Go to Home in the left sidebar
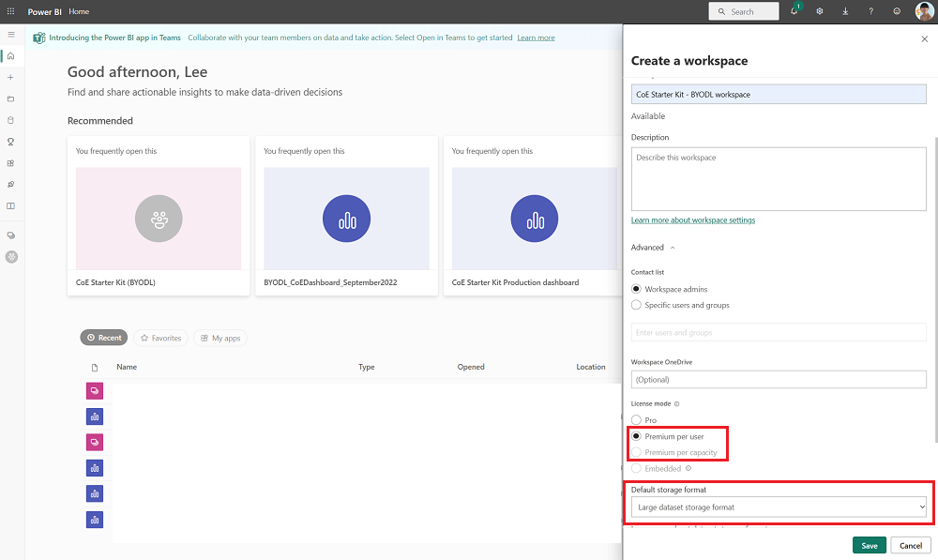938x560 pixels. 10,55
